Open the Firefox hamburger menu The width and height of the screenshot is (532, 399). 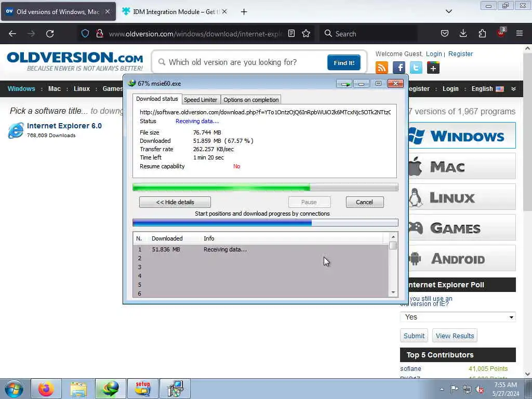point(519,33)
